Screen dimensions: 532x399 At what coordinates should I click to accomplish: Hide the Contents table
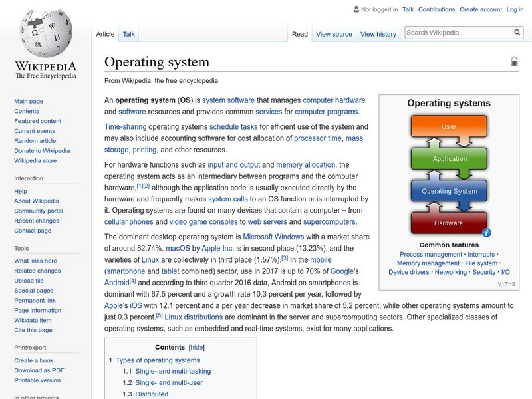[x=196, y=347]
